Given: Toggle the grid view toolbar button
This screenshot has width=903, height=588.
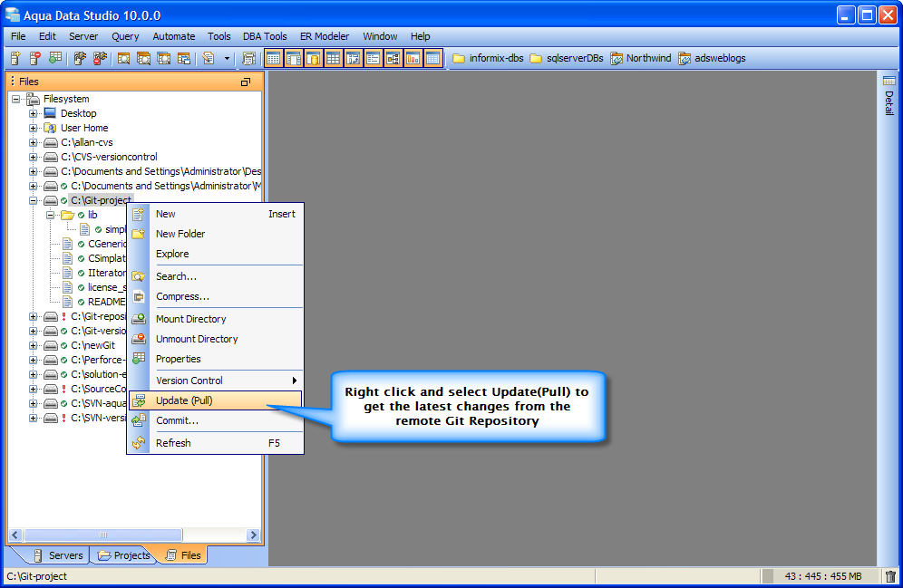Looking at the screenshot, I should point(334,58).
